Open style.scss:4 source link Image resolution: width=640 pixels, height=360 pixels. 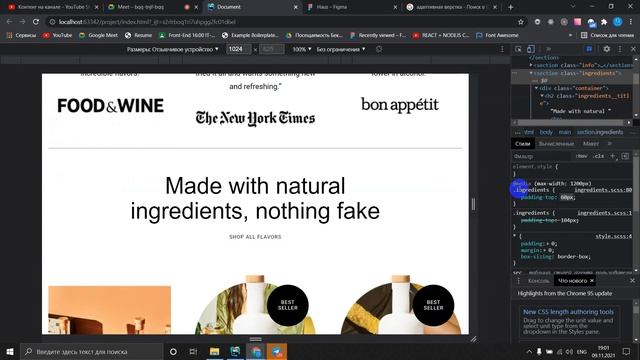click(x=613, y=236)
